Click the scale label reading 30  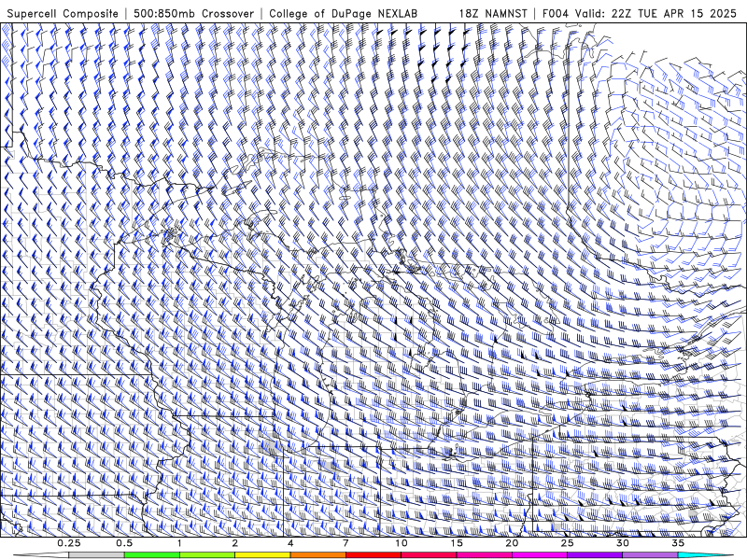[622, 543]
